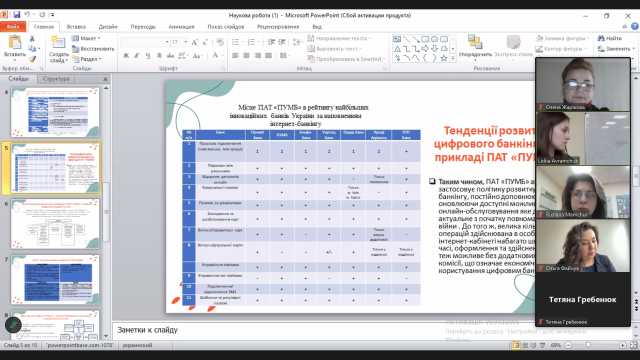Image resolution: width=640 pixels, height=360 pixels.
Task: Switch to the Структура pane tab
Action: (56, 79)
